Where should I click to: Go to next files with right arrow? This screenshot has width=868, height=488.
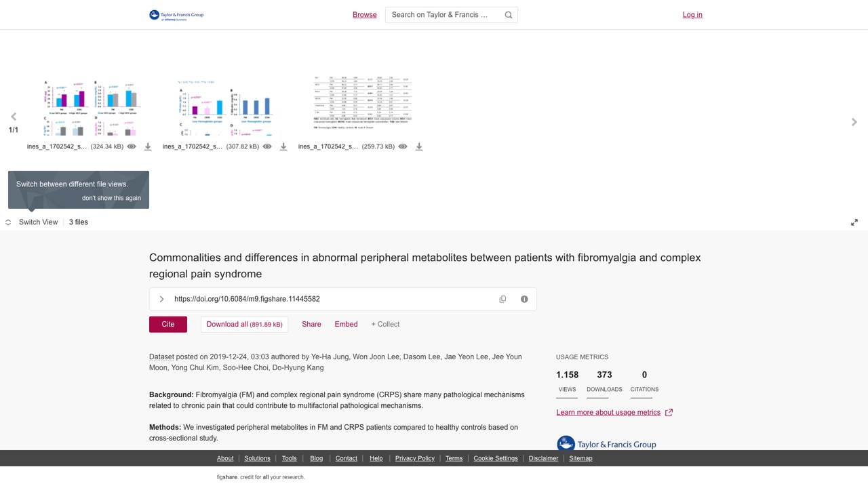854,122
